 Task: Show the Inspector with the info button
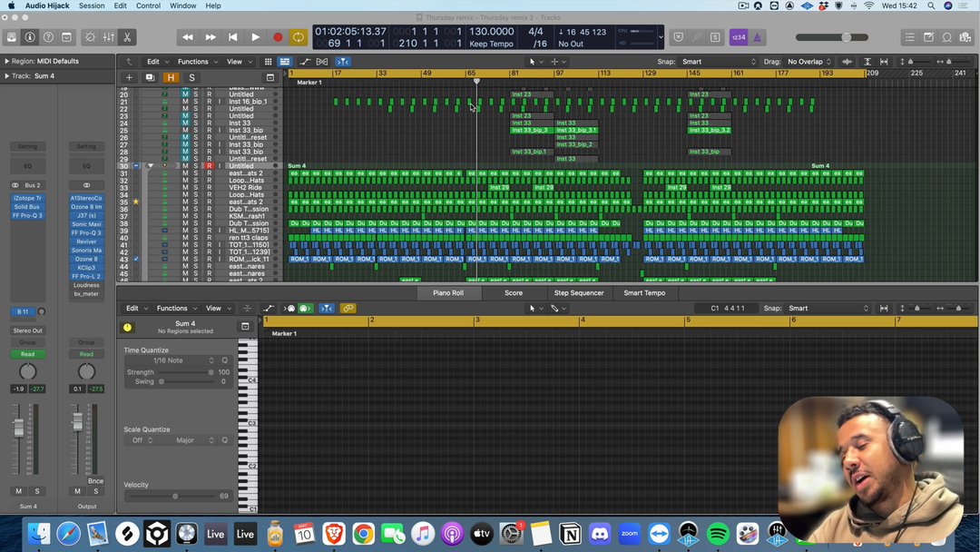(x=30, y=37)
